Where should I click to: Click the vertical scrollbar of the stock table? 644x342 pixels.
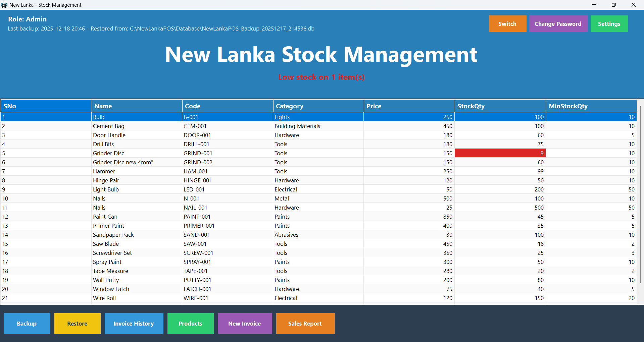[640, 194]
